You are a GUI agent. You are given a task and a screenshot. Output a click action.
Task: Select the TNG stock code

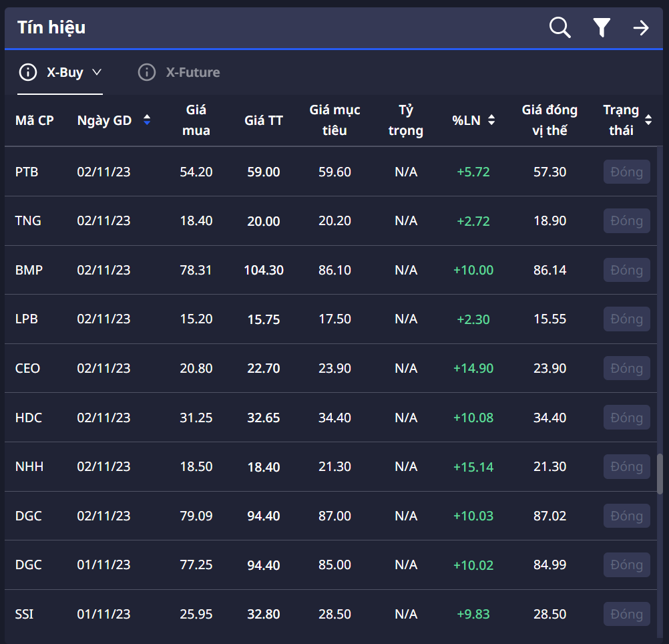click(x=28, y=220)
